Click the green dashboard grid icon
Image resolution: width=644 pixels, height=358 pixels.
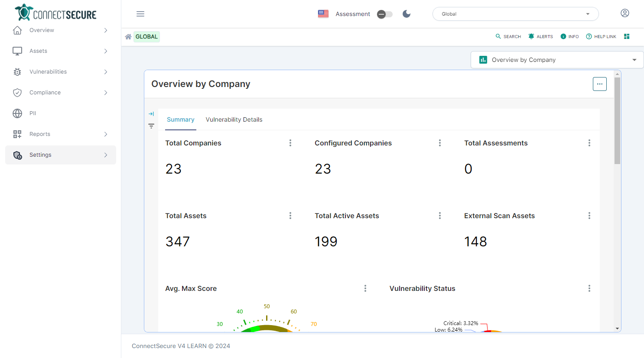click(x=627, y=36)
